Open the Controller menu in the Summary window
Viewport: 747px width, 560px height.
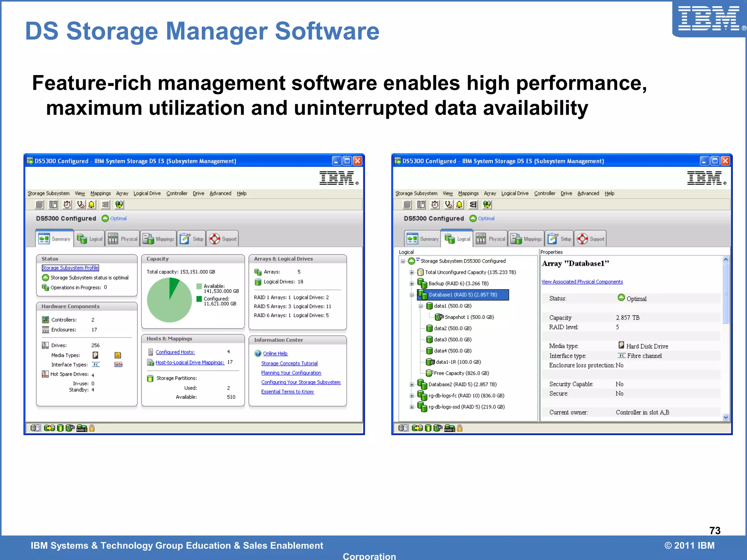[x=177, y=193]
